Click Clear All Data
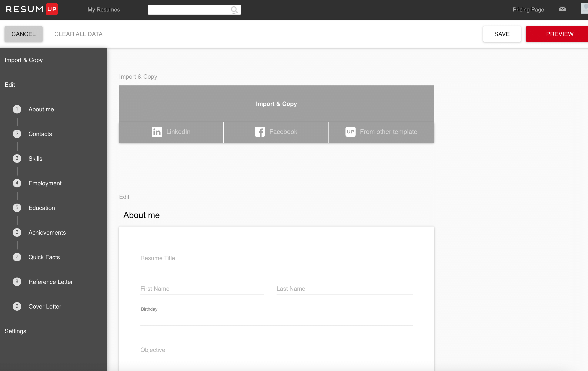The image size is (588, 371). click(x=78, y=34)
